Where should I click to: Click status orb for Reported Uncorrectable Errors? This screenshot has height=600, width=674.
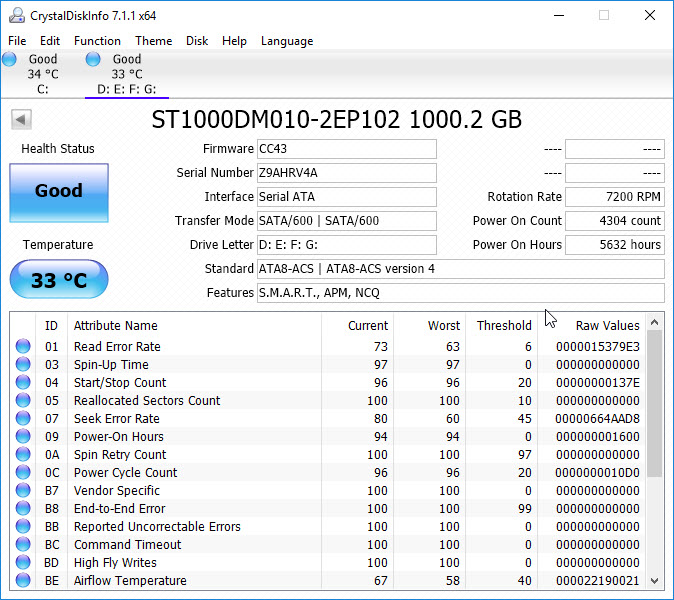click(23, 527)
